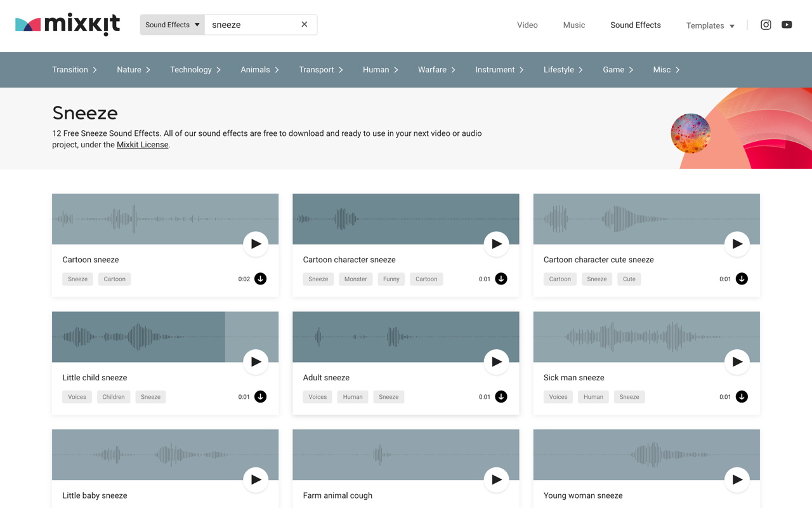Switch to the Music section
The width and height of the screenshot is (812, 508).
[574, 25]
